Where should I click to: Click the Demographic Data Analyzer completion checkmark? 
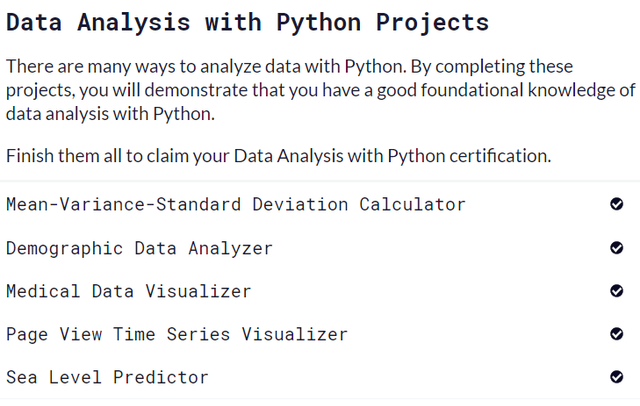click(616, 248)
